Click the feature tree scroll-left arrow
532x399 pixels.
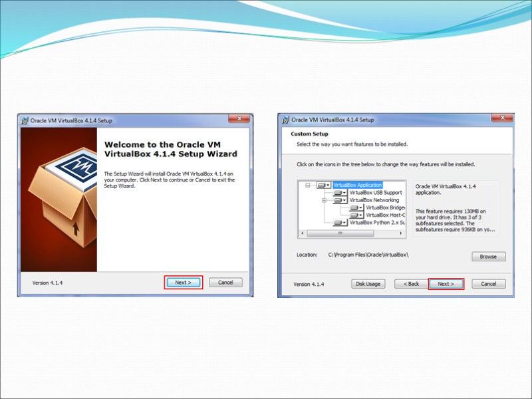(x=303, y=233)
